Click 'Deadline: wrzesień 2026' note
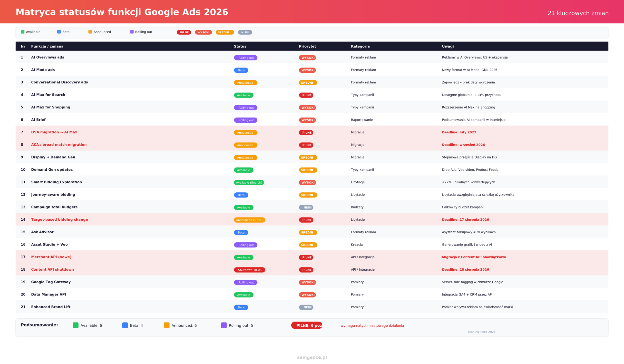Viewport: 624px width, 364px height. pyautogui.click(x=464, y=145)
